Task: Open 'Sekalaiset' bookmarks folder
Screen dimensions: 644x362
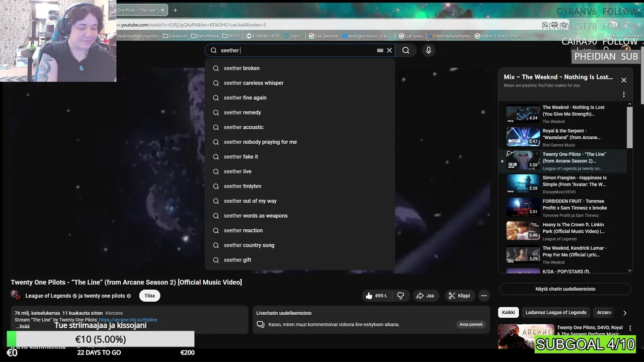Action: tap(175, 36)
